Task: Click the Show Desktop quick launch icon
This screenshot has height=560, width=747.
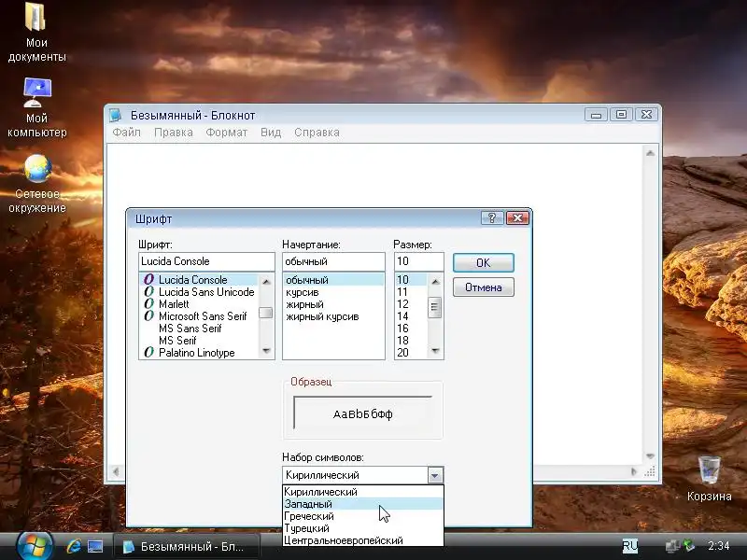Action: (95, 546)
